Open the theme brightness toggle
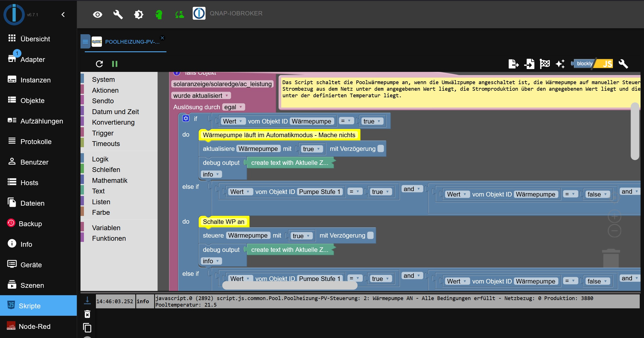Viewport: 644px width, 338px height. pyautogui.click(x=139, y=15)
